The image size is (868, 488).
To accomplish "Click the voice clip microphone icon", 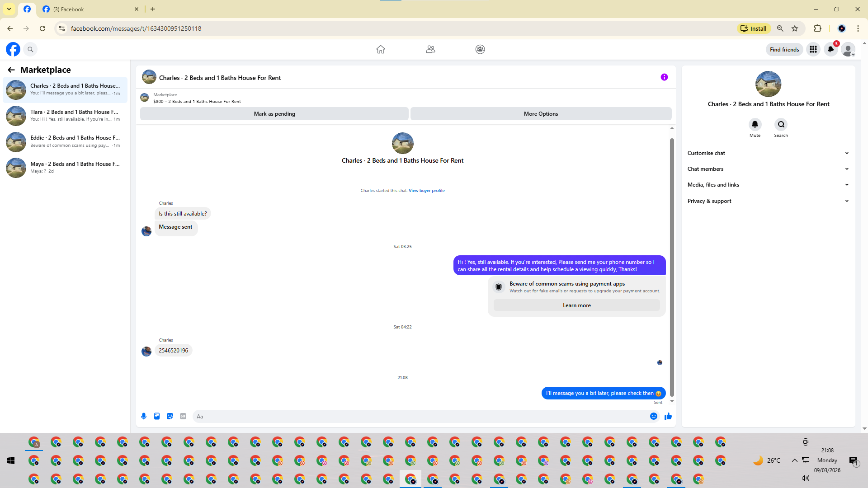I will 144,416.
